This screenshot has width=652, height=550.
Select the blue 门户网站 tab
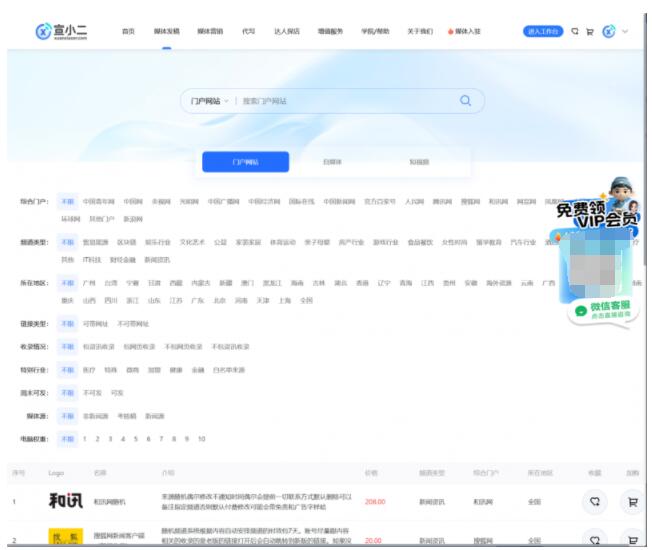click(245, 162)
